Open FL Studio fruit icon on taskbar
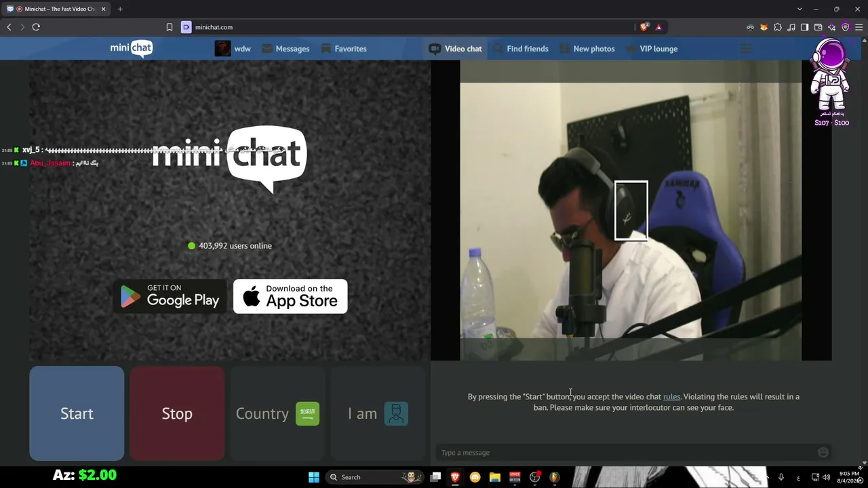 tap(555, 477)
